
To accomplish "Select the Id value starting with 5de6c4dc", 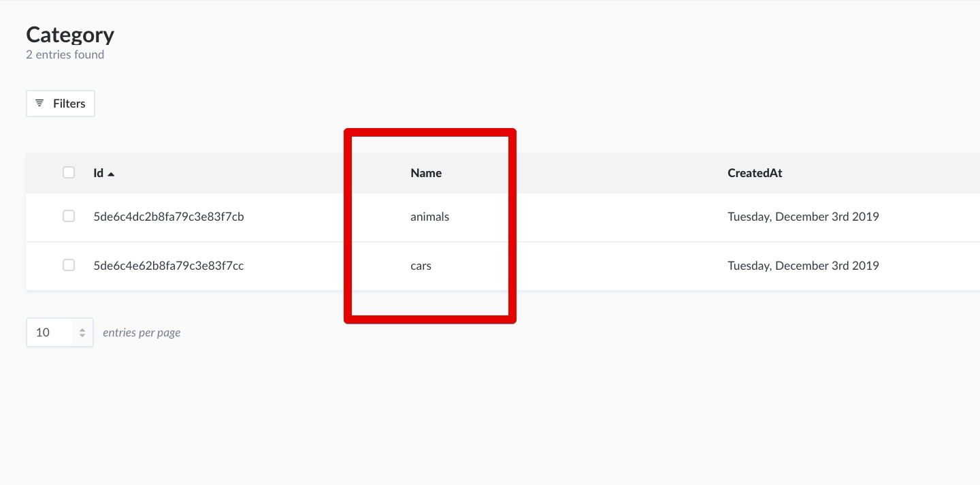I will [x=167, y=216].
